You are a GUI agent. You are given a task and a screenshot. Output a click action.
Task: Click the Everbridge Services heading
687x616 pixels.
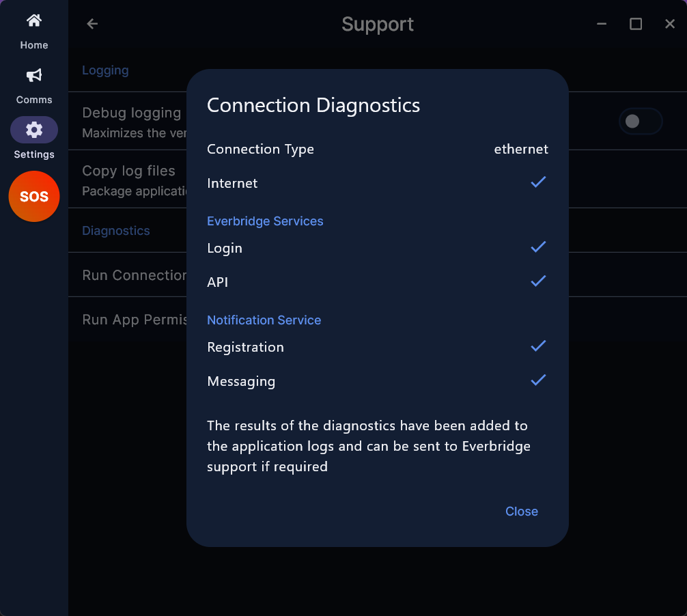(265, 221)
